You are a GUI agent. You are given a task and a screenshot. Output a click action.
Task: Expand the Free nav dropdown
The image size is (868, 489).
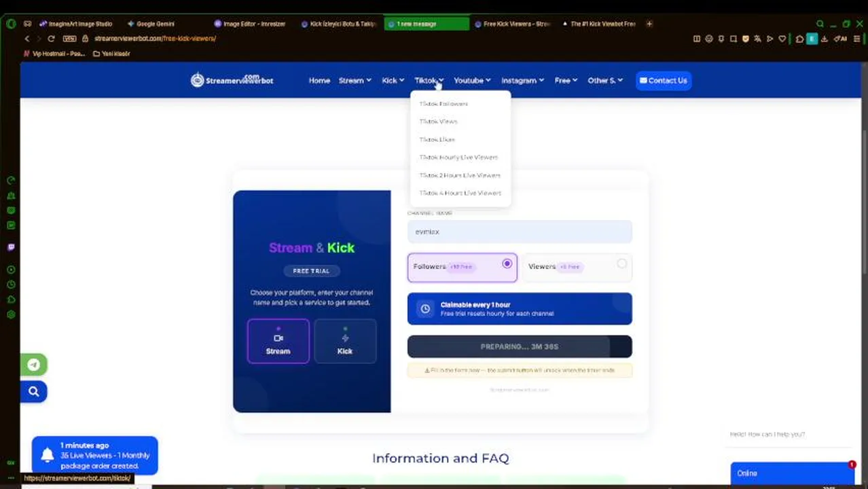[566, 80]
